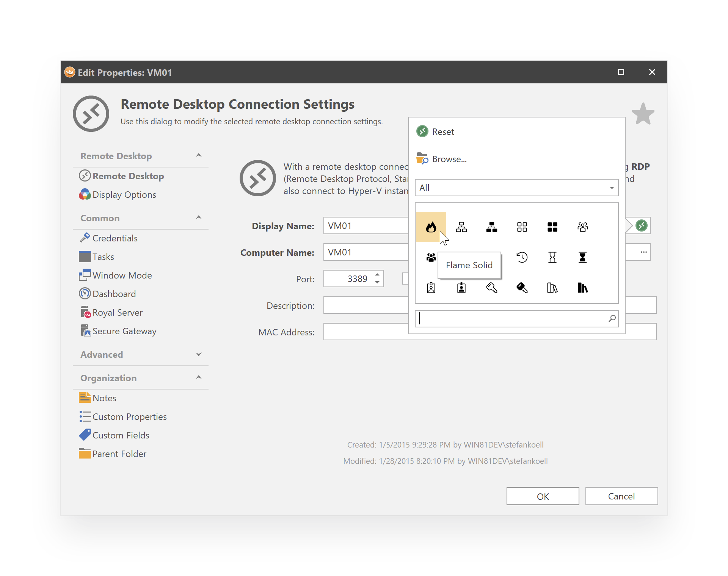Screen dimensions: 728x576
Task: Pick the solid key icon
Action: click(x=522, y=288)
